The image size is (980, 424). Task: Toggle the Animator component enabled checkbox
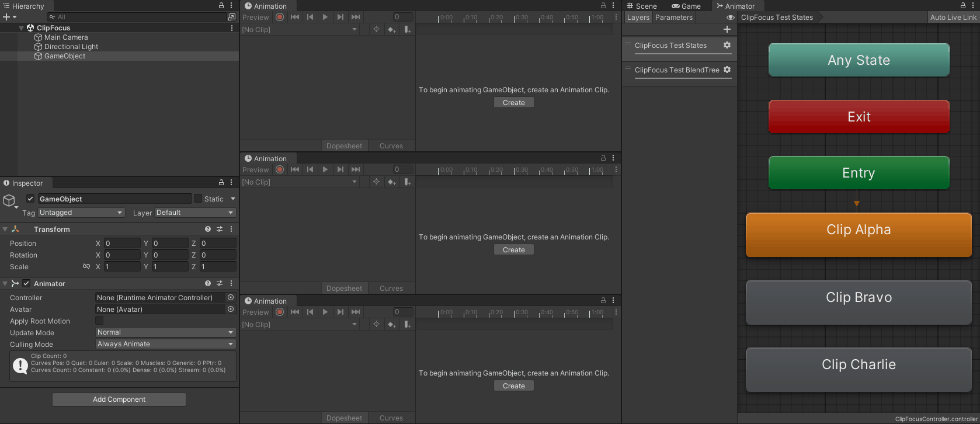pyautogui.click(x=26, y=283)
